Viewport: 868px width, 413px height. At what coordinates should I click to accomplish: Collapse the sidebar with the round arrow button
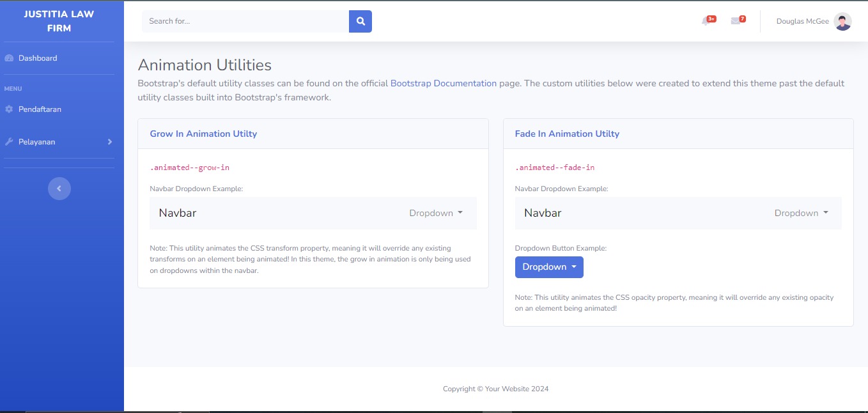[x=59, y=188]
